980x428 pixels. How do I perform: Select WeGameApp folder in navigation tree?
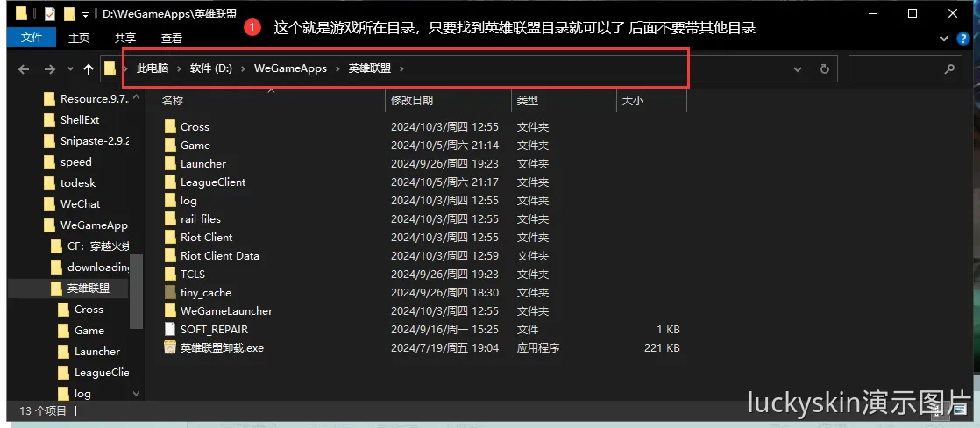(94, 225)
